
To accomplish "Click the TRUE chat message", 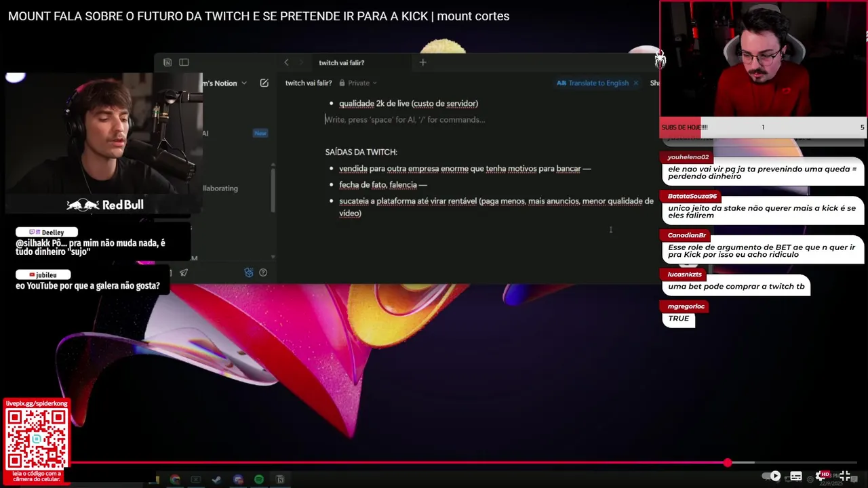I will (x=678, y=319).
